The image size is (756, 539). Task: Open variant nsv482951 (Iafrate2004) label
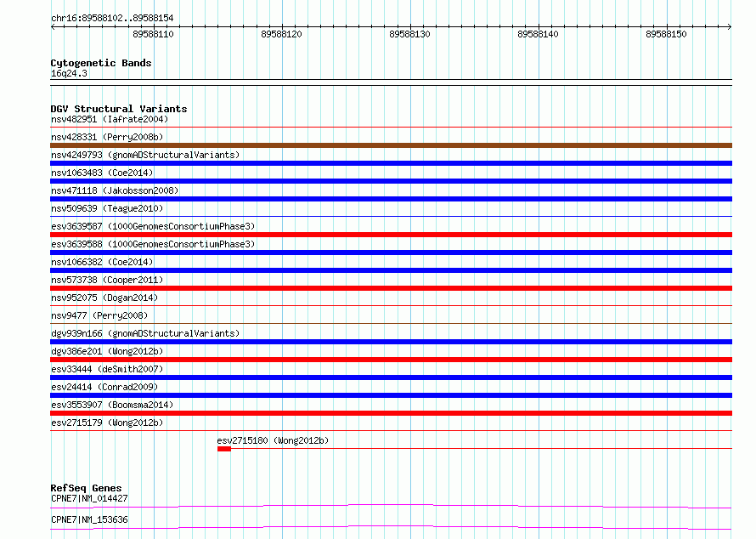[110, 119]
